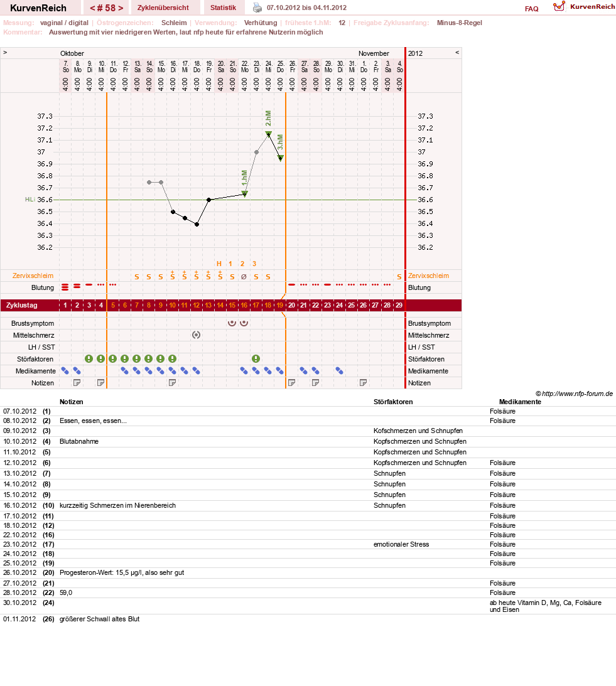Image resolution: width=616 pixels, height=686 pixels.
Task: Click the Brustsymptom icon on cycle day 16
Action: (244, 323)
